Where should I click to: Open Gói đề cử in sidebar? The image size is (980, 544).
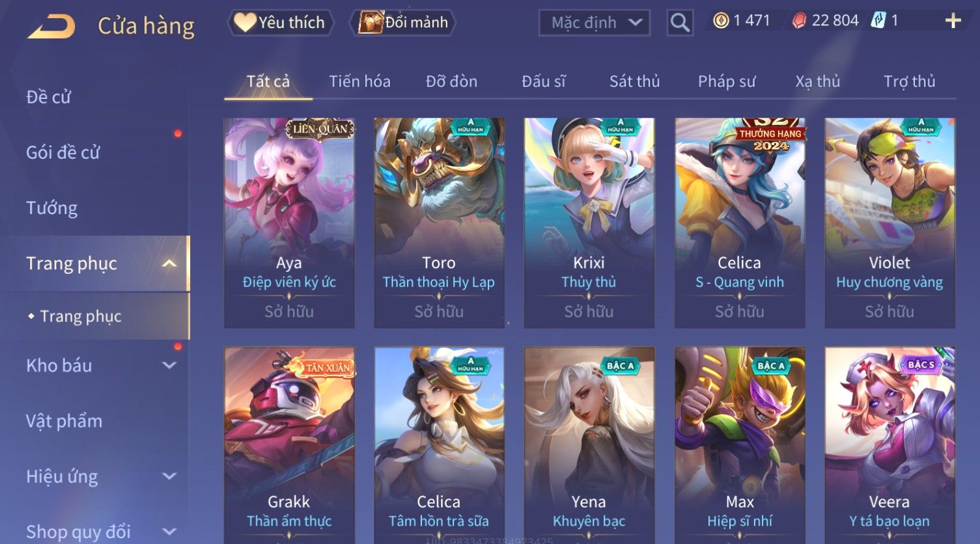[x=63, y=153]
